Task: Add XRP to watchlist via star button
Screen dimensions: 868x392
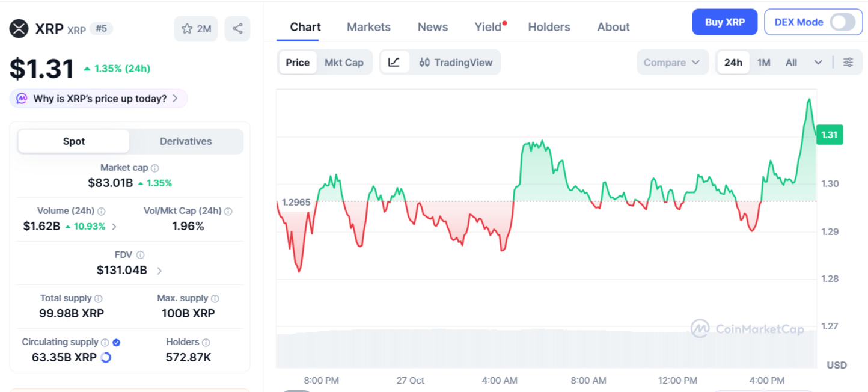Action: (x=196, y=29)
